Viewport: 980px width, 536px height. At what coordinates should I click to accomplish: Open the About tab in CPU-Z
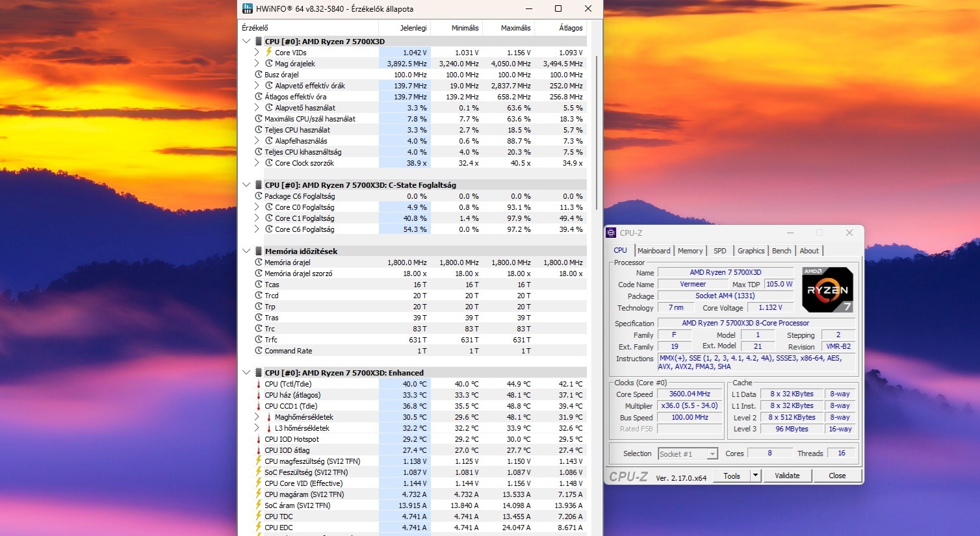click(x=809, y=251)
